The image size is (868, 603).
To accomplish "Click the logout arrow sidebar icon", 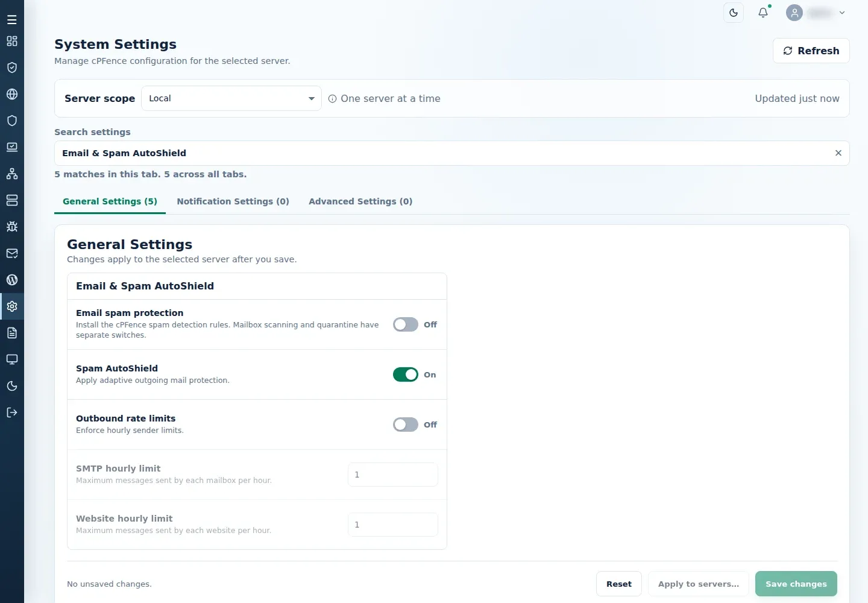I will pyautogui.click(x=12, y=412).
